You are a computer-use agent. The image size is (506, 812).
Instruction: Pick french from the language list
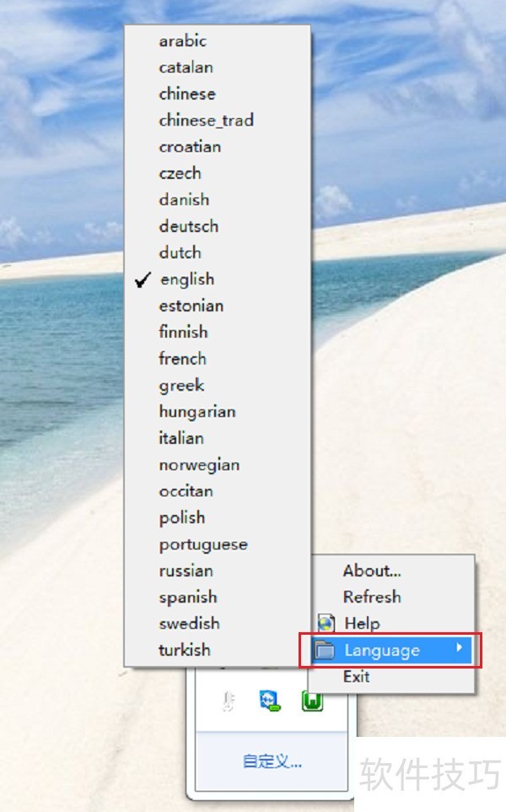pos(183,359)
